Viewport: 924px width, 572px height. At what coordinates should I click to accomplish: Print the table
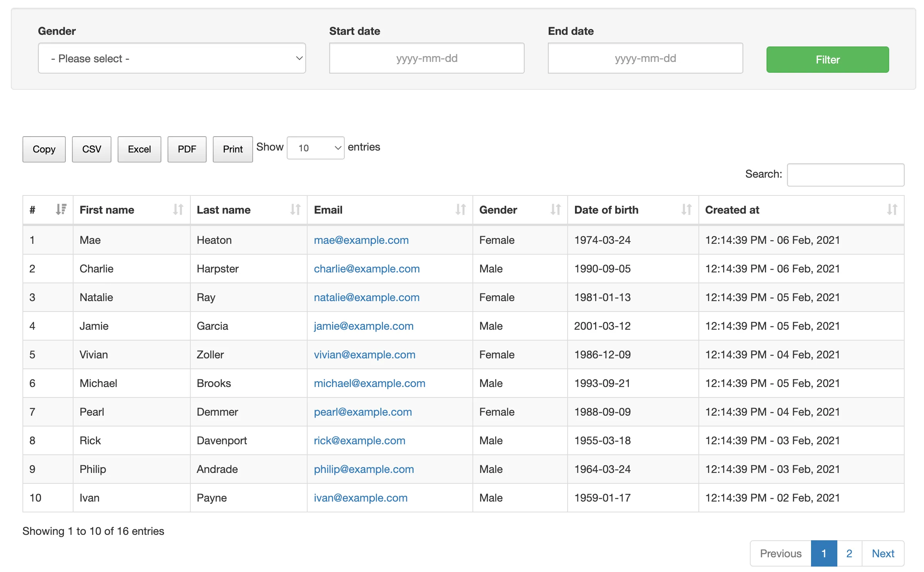(233, 149)
